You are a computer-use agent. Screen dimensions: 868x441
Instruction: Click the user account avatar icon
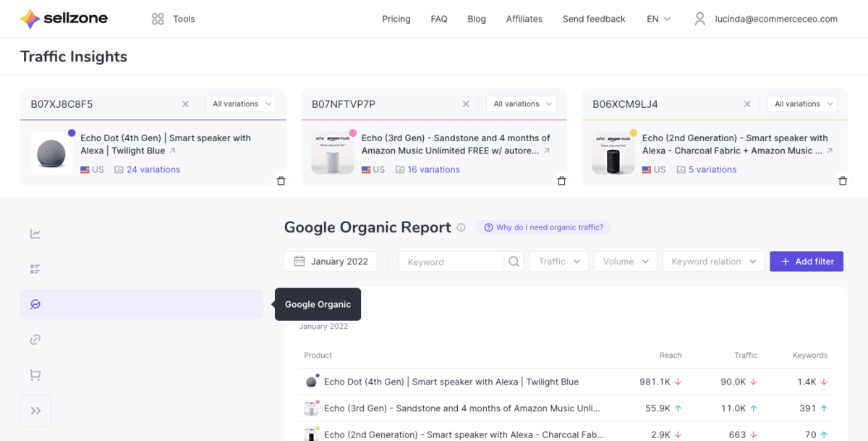pos(699,19)
